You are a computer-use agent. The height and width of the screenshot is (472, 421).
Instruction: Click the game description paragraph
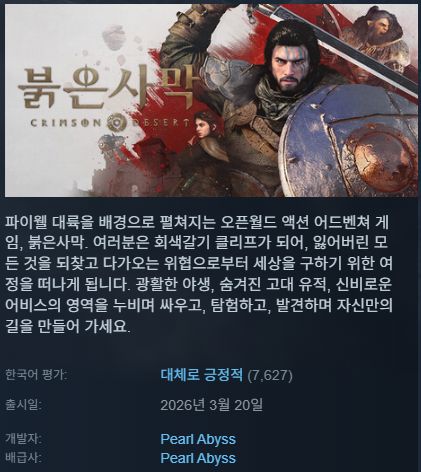click(199, 274)
